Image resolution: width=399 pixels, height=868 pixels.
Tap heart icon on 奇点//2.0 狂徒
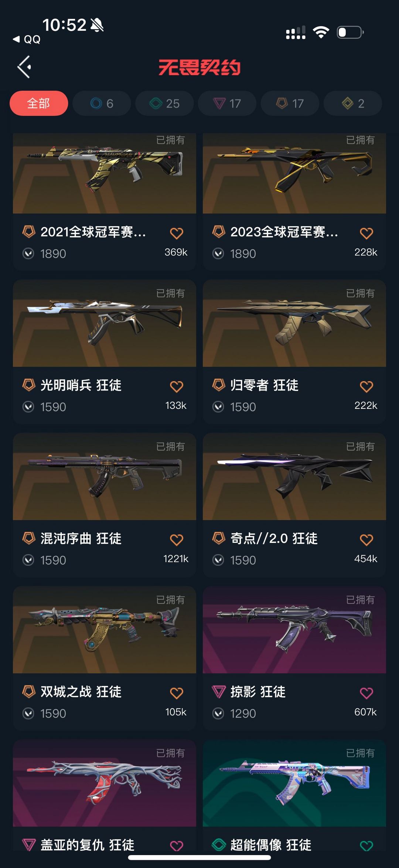(366, 540)
